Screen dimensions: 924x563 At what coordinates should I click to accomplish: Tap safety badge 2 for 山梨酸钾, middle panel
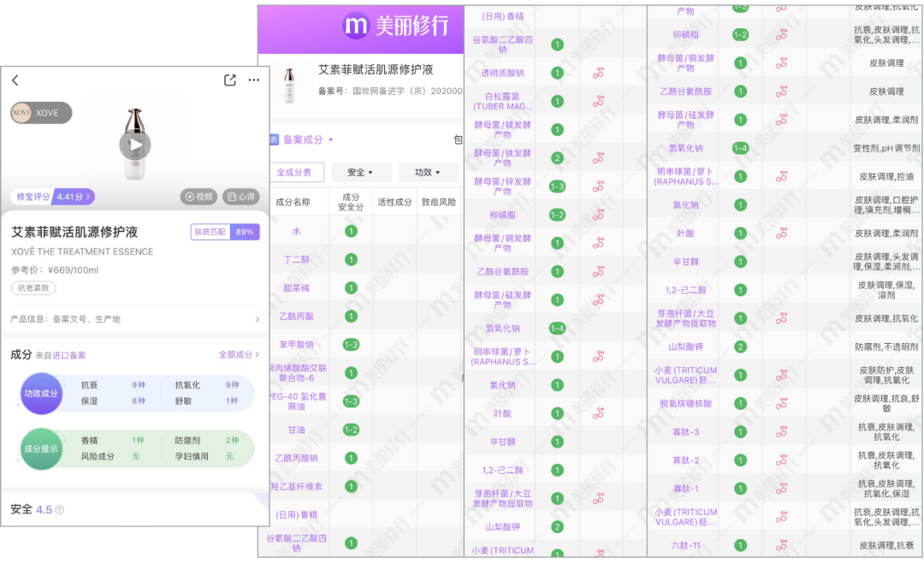pos(557,527)
